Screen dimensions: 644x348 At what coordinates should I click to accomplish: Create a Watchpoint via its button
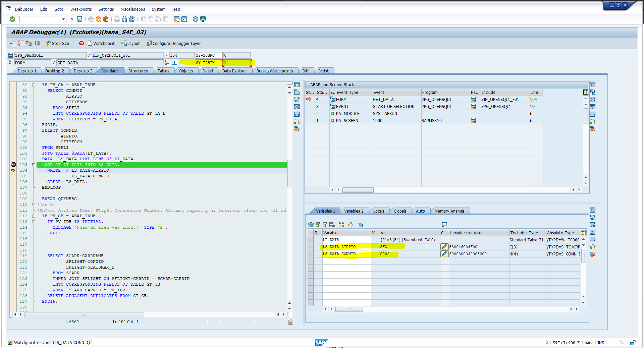click(x=101, y=43)
